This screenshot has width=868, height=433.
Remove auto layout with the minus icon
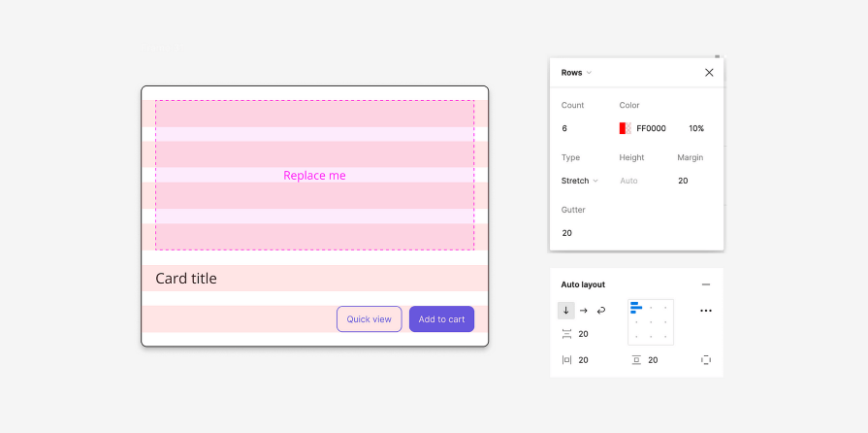706,284
